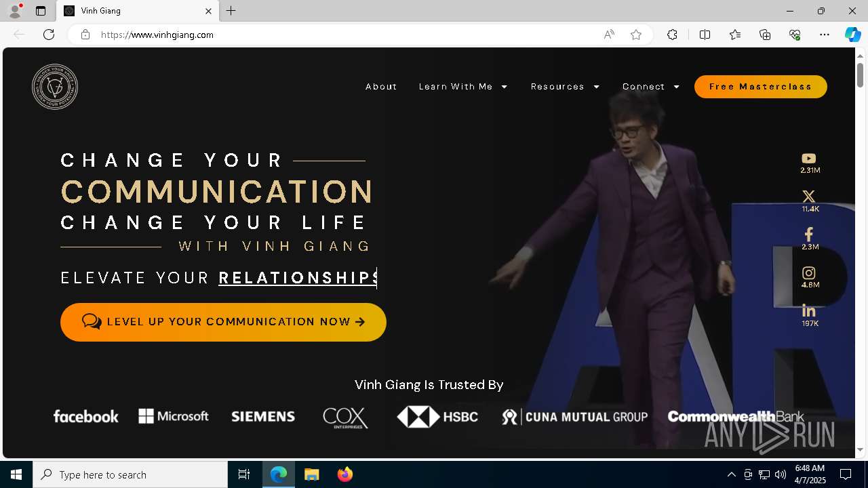This screenshot has height=488, width=868.
Task: Add this page to favorites star
Action: 635,35
